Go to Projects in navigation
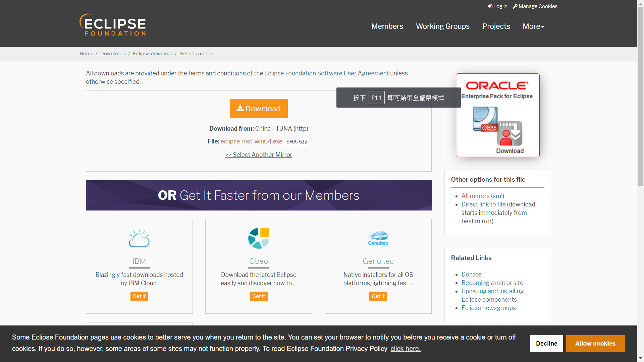Screen dimensions: 644x362 [x=496, y=26]
